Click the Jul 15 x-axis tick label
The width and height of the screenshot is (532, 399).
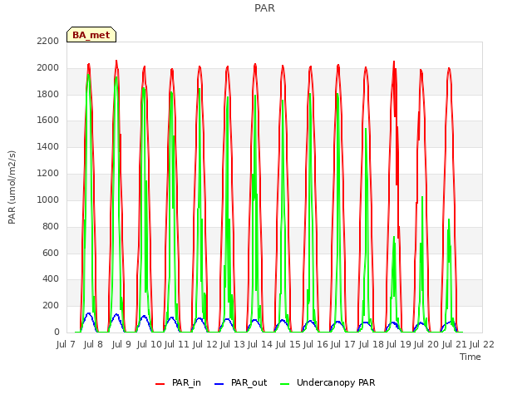[x=288, y=344]
